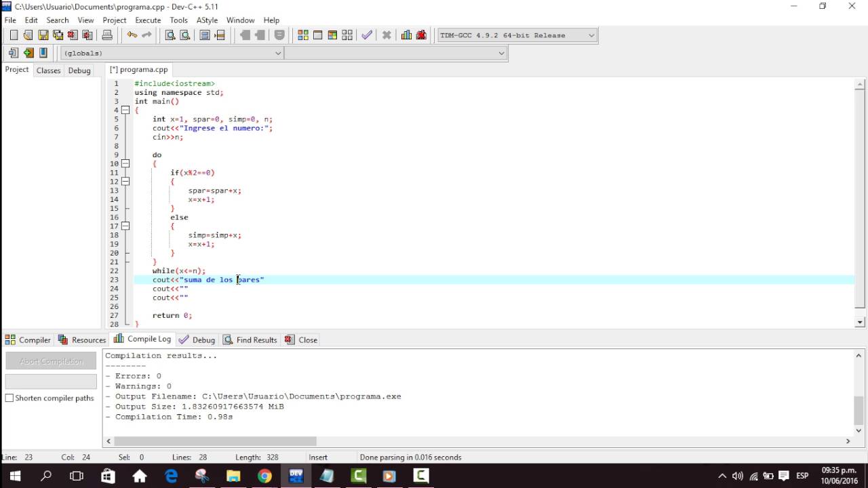Open the AStyle menu

click(x=207, y=20)
